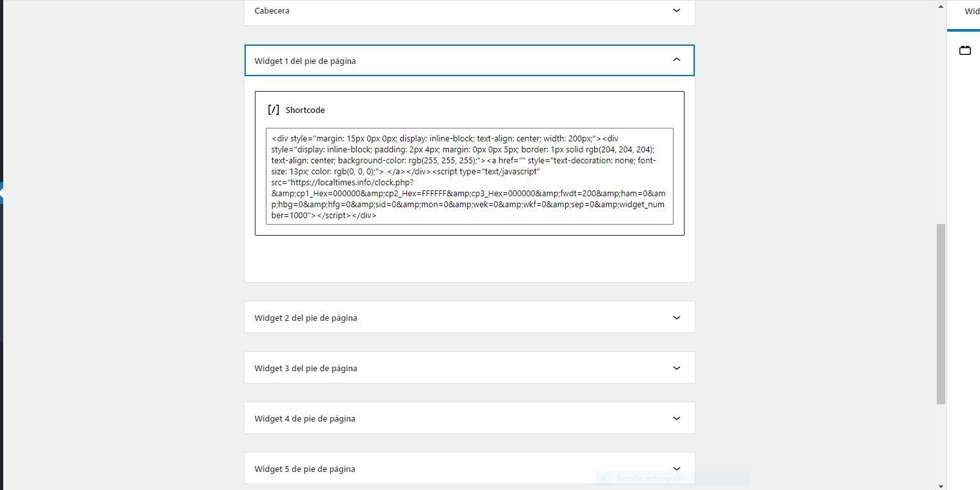Click the Widget 4 de pie de página title
The image size is (980, 490).
[x=305, y=419]
